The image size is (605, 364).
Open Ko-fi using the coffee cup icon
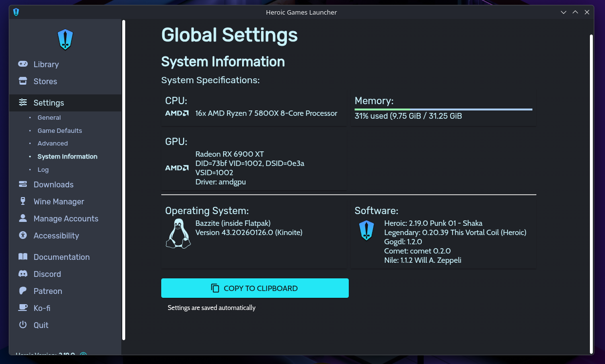(x=22, y=308)
